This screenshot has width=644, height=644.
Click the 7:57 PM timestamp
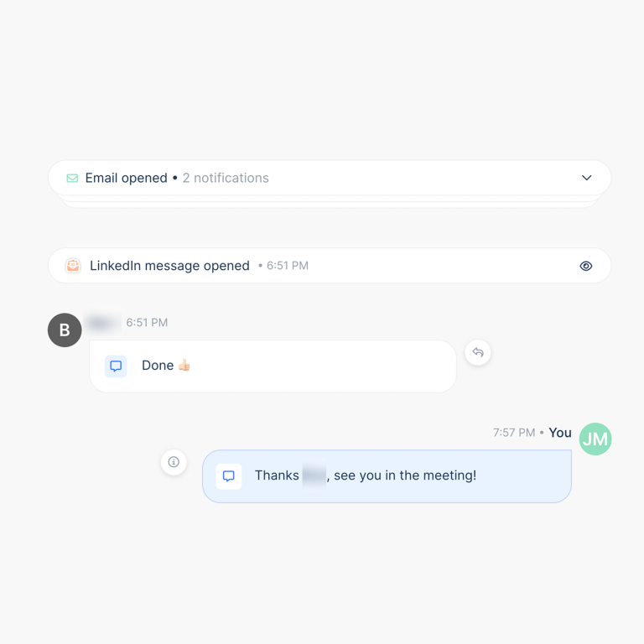point(513,433)
